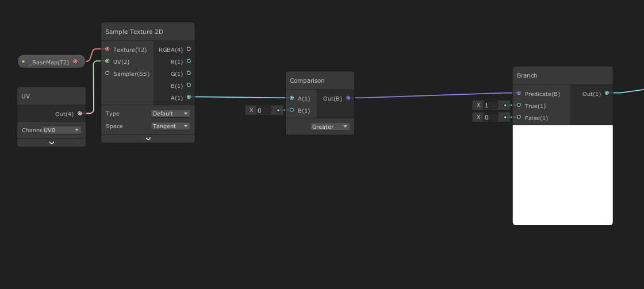The width and height of the screenshot is (644, 289).
Task: Click the Branch node white preview thumbnail
Action: [563, 175]
